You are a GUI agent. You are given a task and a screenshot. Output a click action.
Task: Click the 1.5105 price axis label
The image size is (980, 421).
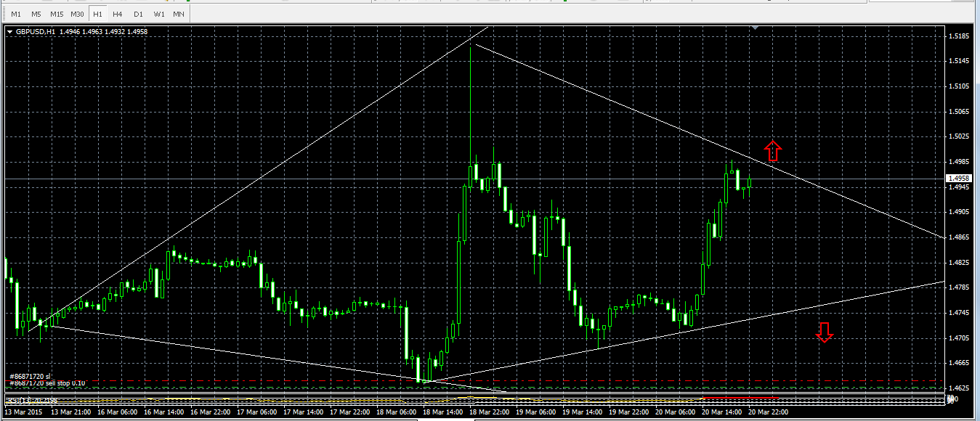pos(959,86)
